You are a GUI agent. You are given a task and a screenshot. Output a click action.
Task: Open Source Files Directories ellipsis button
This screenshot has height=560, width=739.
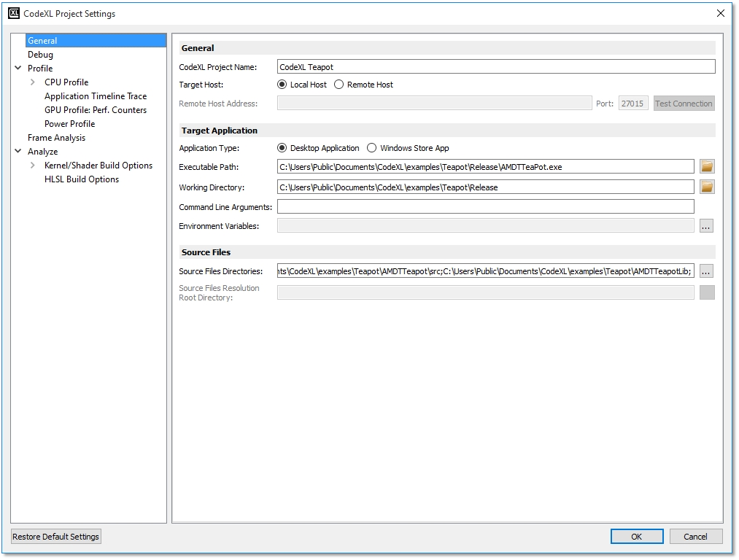coord(706,271)
